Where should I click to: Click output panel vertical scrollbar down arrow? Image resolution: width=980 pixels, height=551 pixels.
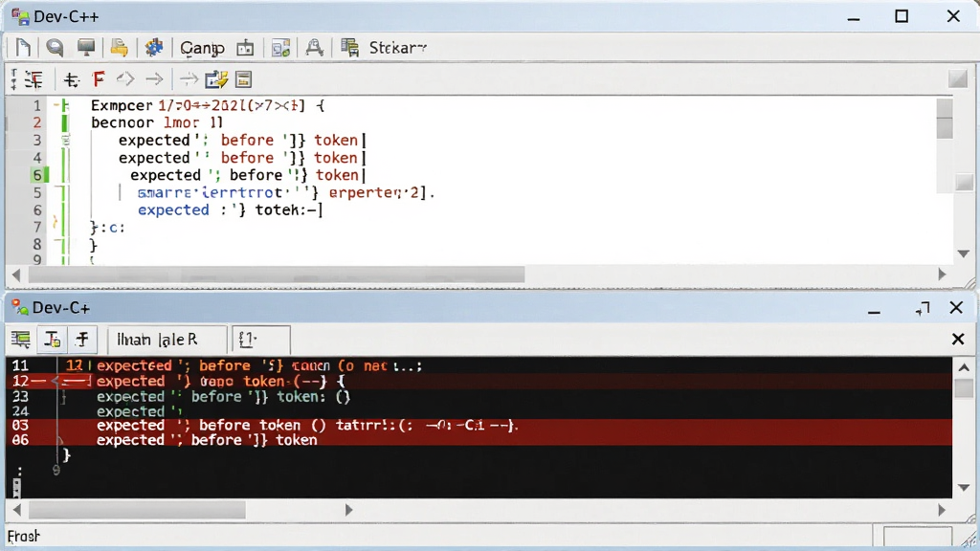(x=964, y=488)
